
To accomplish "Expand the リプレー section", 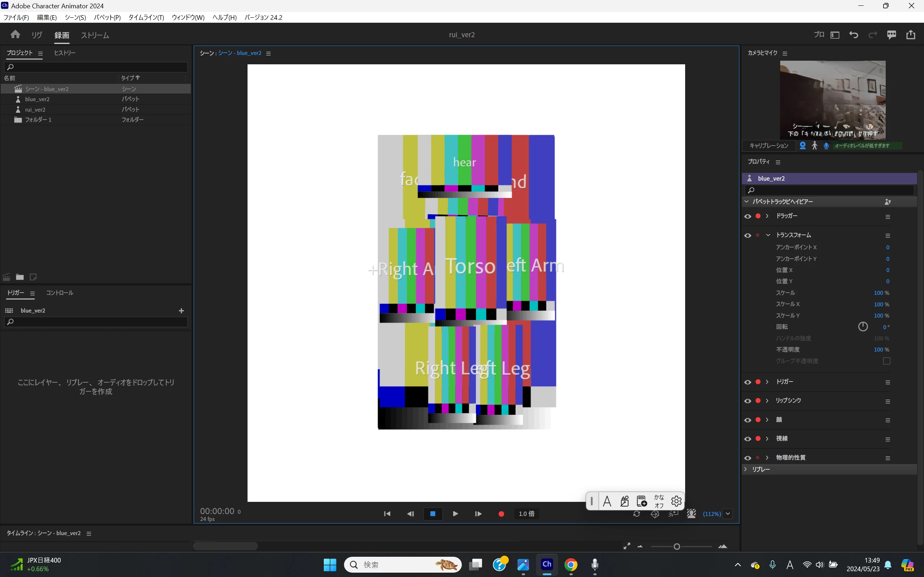I will coord(746,469).
